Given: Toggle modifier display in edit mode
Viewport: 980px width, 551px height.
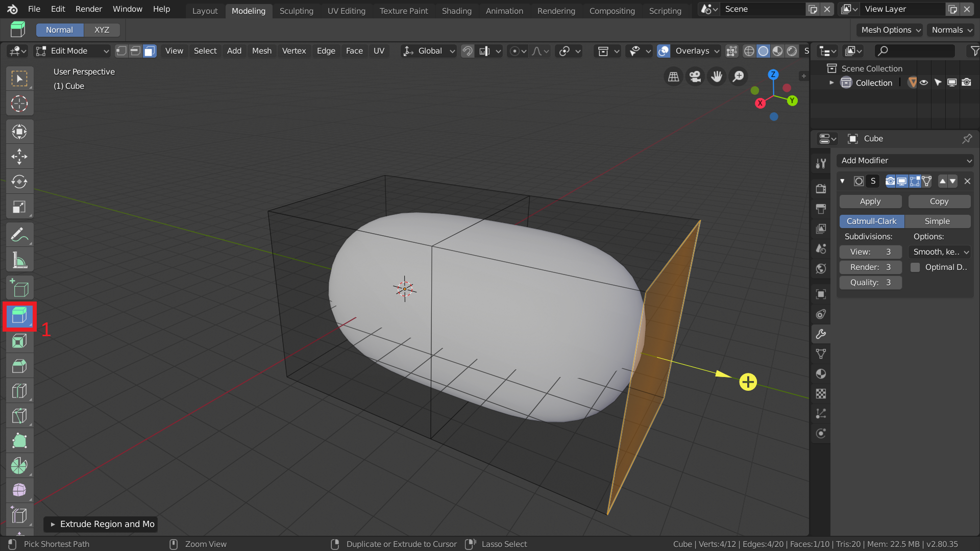Looking at the screenshot, I should (x=915, y=181).
